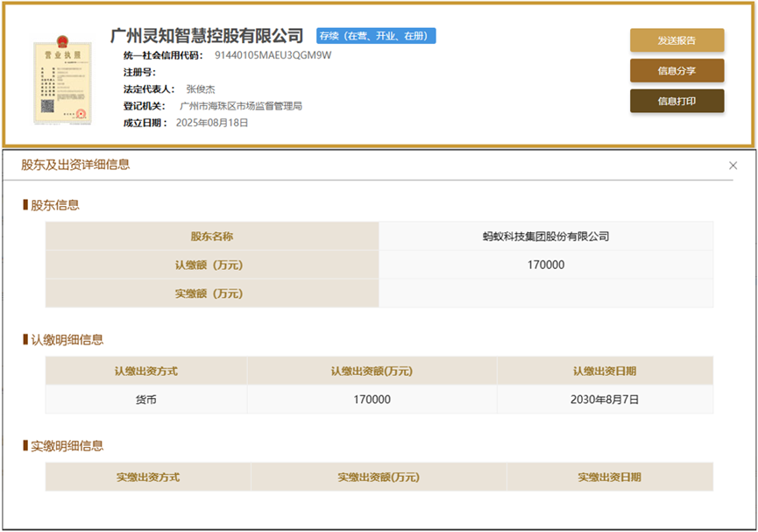Select shareholder name 蚂蚁科技集团股份有限公司
Viewport: 758px width, 532px height.
pyautogui.click(x=545, y=237)
